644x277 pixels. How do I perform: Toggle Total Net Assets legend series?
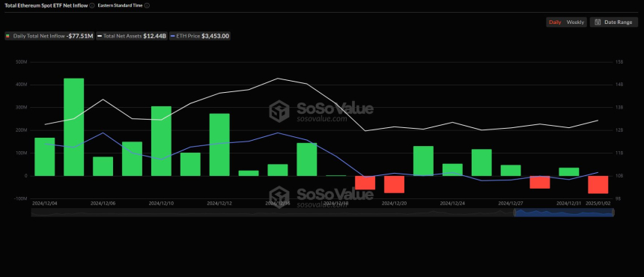tap(132, 36)
